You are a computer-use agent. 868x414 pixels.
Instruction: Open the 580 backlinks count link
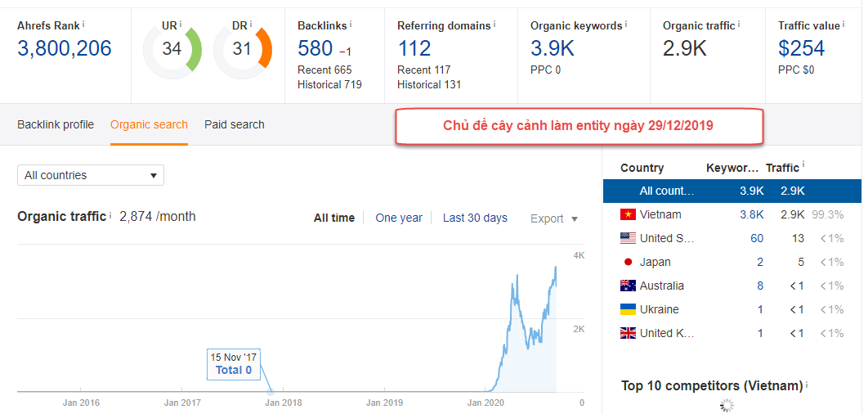pos(315,48)
